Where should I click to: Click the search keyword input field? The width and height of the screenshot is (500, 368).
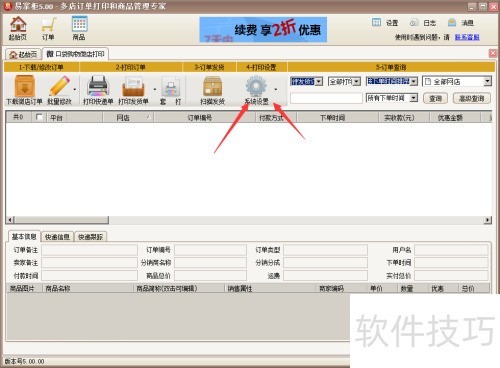pyautogui.click(x=326, y=98)
